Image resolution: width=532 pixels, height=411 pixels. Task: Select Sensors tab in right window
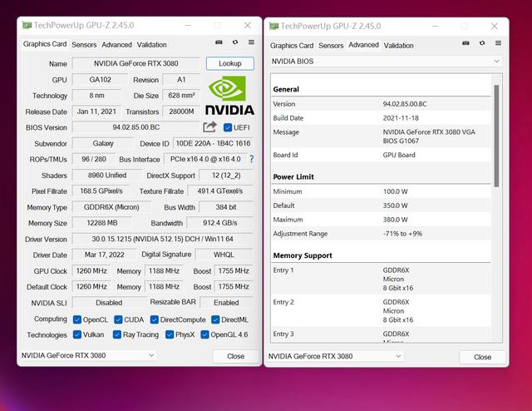(331, 46)
